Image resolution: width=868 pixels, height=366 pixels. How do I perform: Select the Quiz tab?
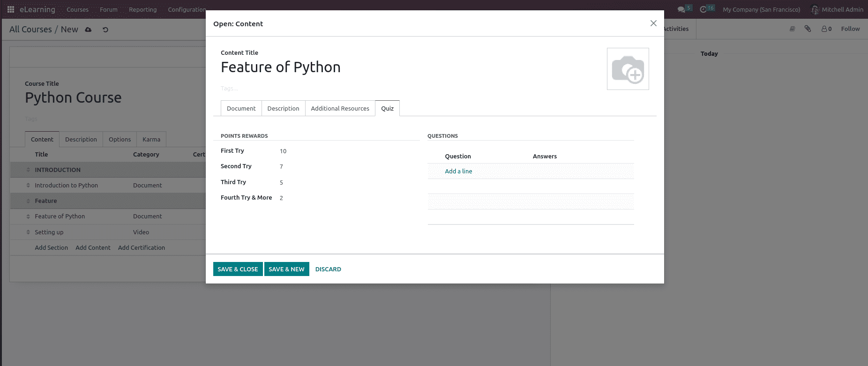tap(388, 108)
